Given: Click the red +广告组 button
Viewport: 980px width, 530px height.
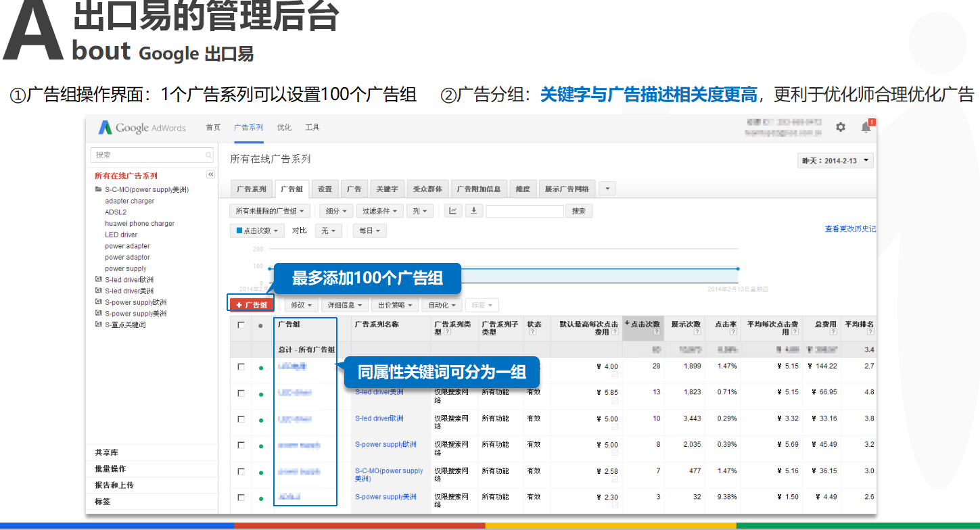Looking at the screenshot, I should [x=252, y=305].
